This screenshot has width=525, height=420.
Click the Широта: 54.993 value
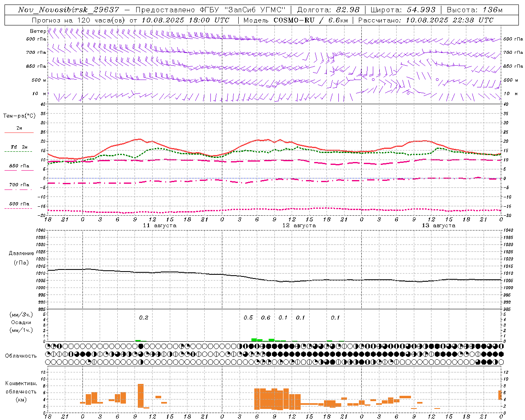[403, 10]
